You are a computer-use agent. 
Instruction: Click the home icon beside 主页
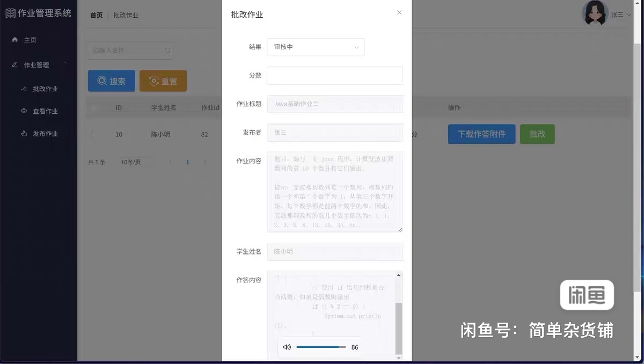pyautogui.click(x=14, y=40)
